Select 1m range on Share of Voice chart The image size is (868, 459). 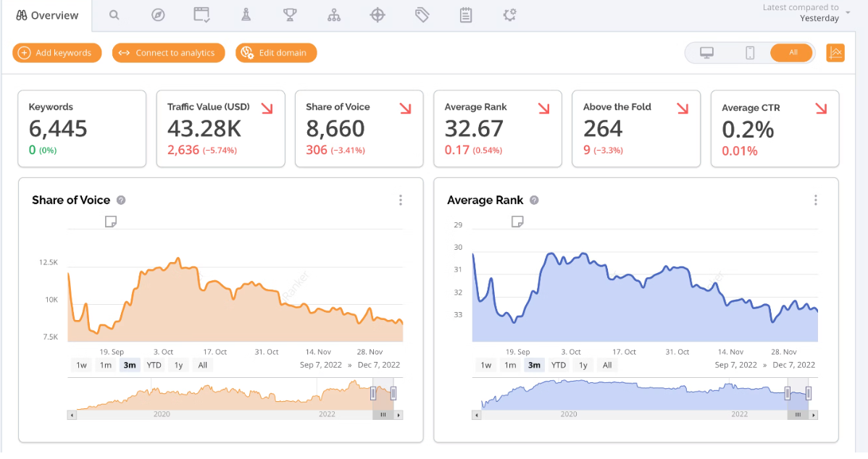[x=106, y=365]
